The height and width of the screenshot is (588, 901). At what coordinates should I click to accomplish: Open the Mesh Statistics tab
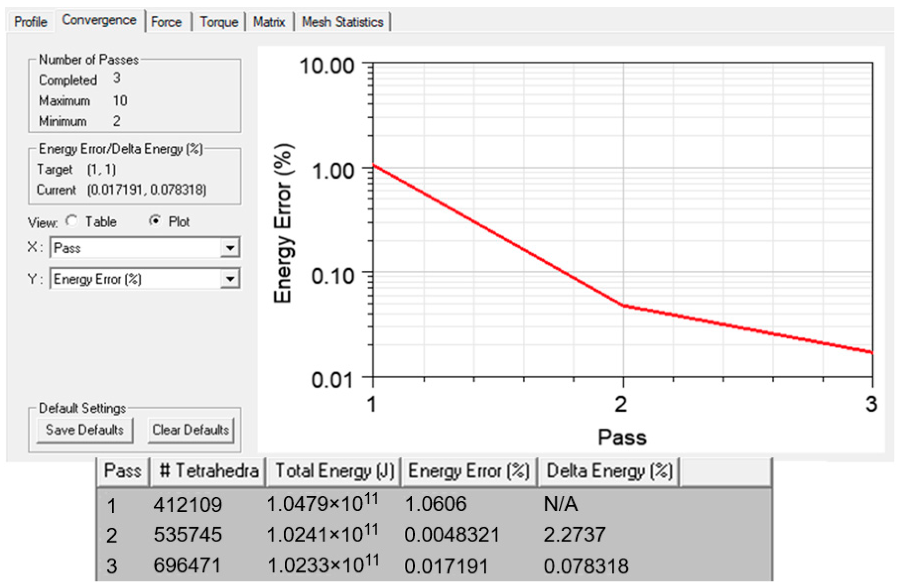pos(342,22)
